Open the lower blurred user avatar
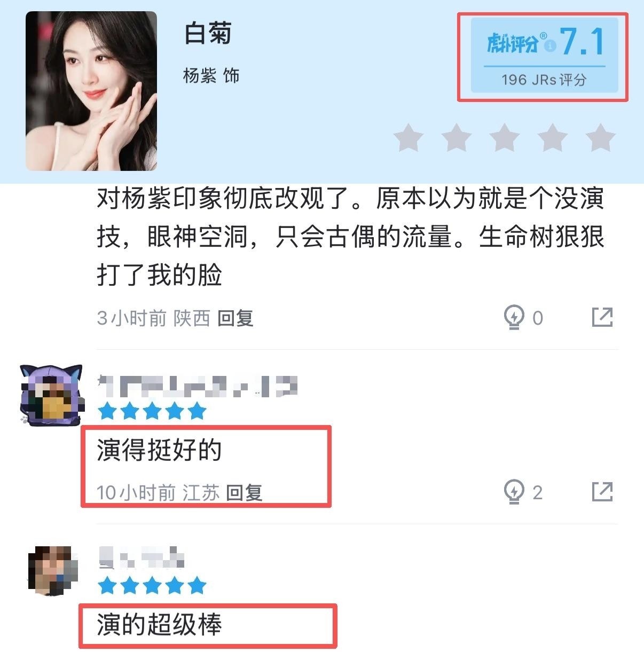 (x=53, y=571)
